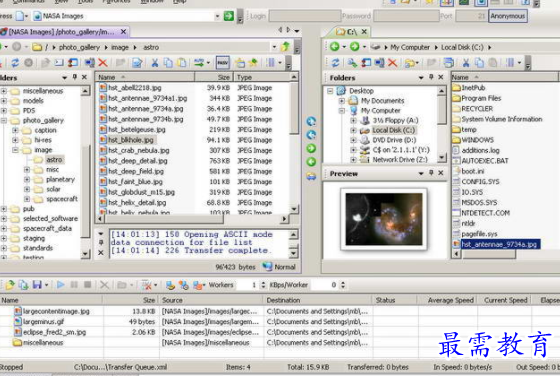The width and height of the screenshot is (560, 376).
Task: Expand the miscellaneous folder in the remote tree
Action: coord(4,91)
